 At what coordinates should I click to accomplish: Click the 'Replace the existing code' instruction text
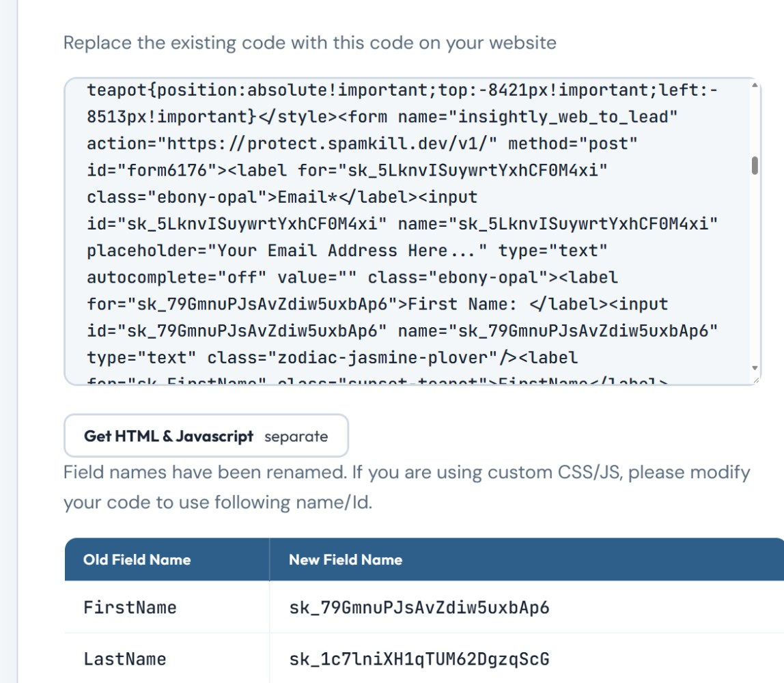tap(309, 43)
